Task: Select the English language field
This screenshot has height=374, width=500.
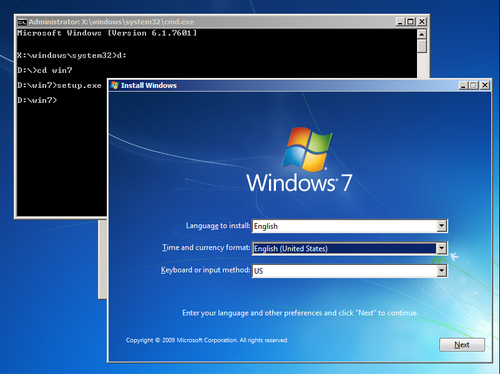Action: coord(349,226)
